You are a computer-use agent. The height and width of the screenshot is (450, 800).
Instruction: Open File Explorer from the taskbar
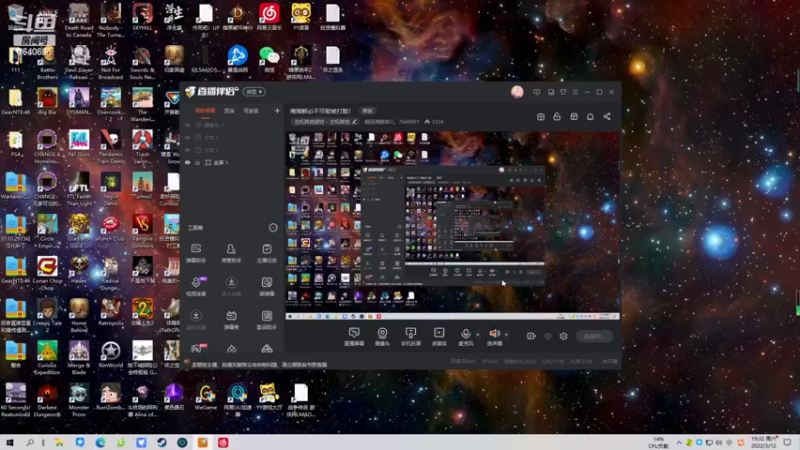click(59, 442)
